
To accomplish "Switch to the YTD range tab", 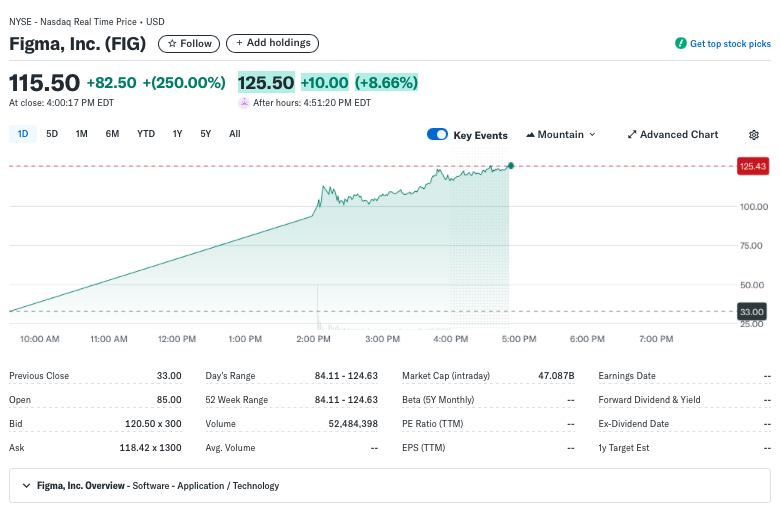I will point(146,134).
